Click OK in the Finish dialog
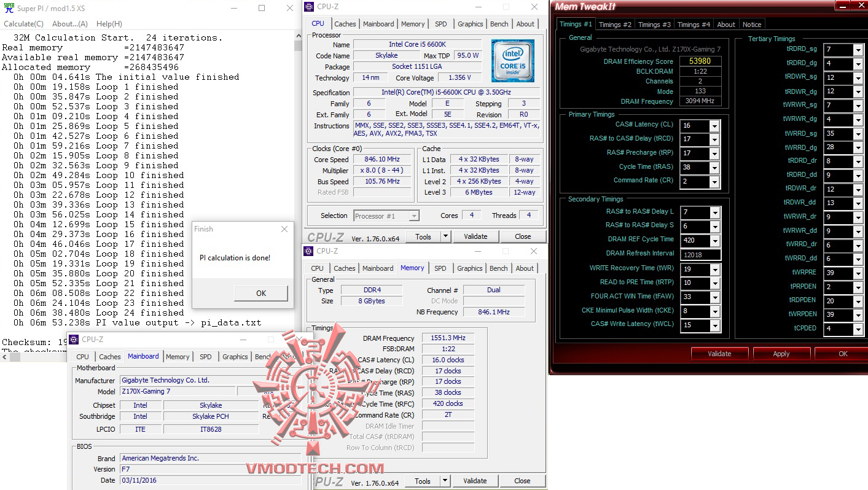Image resolution: width=868 pixels, height=490 pixels. [260, 293]
